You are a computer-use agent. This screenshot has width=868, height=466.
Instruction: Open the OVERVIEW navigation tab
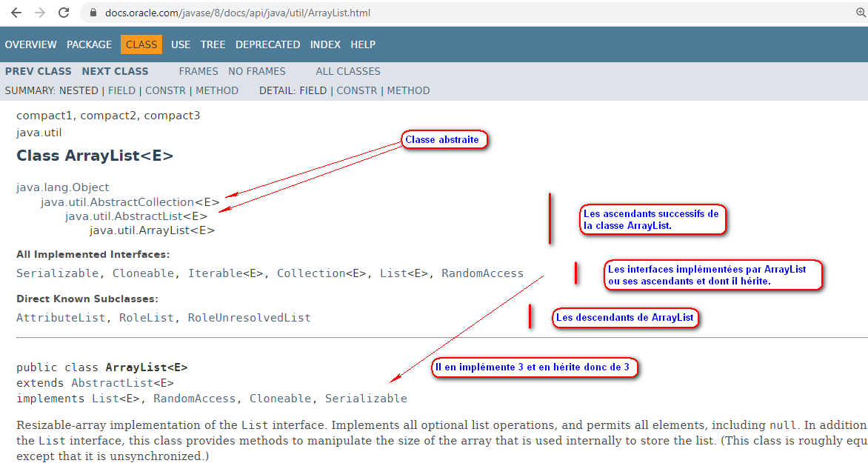coord(30,44)
